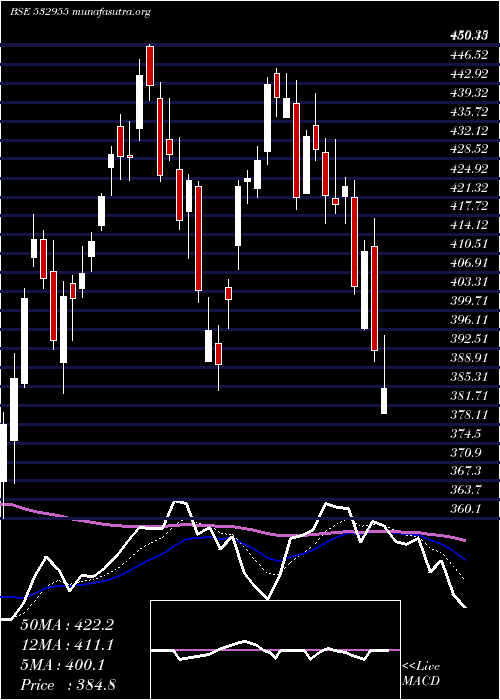Viewport: 500px width, 700px height.
Task: Select the '5MA : 400.1' reading
Action: tap(63, 665)
